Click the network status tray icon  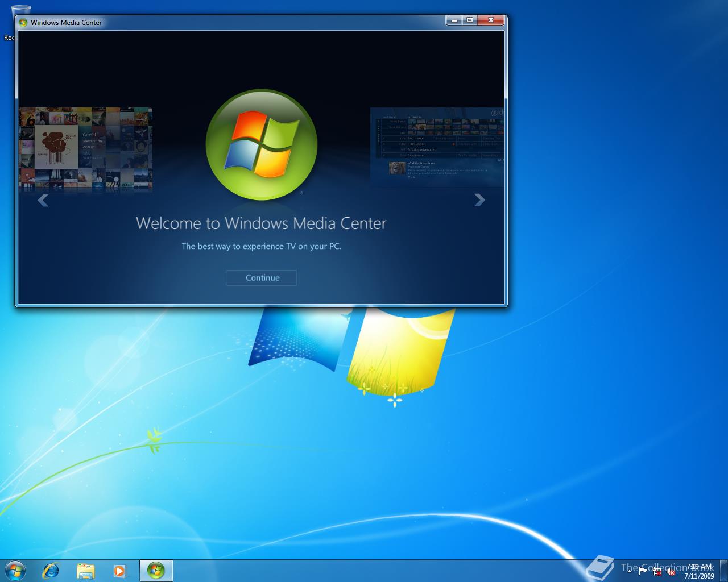pyautogui.click(x=657, y=571)
